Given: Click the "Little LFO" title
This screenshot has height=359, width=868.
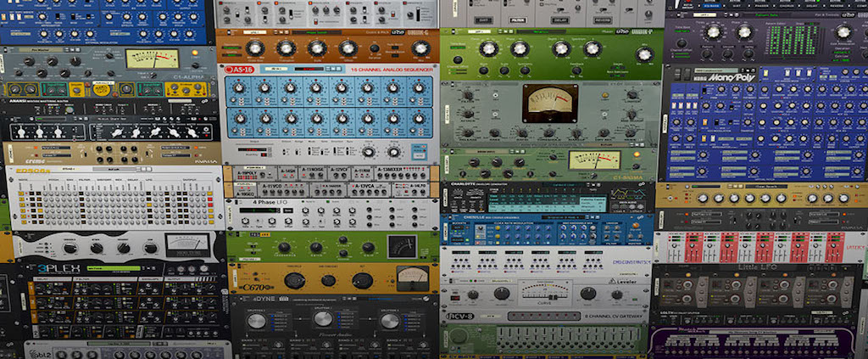Looking at the screenshot, I should (x=758, y=267).
